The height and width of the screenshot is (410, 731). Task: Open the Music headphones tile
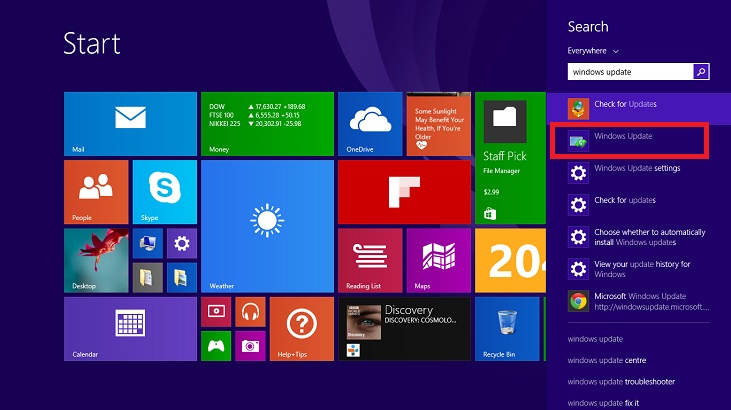point(250,311)
